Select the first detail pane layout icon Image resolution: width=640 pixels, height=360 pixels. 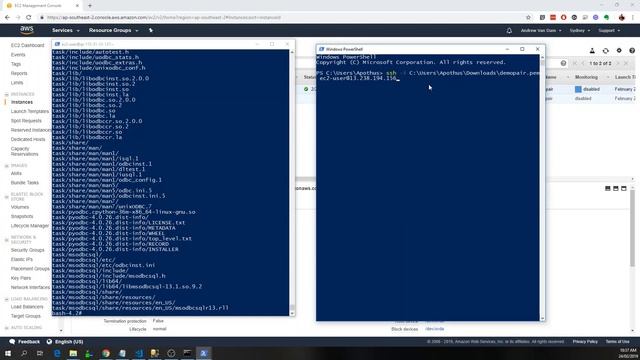pyautogui.click(x=608, y=188)
